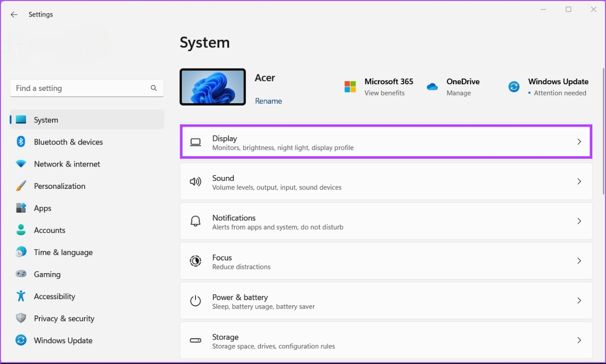606x364 pixels.
Task: Click the Display title text
Action: point(225,138)
